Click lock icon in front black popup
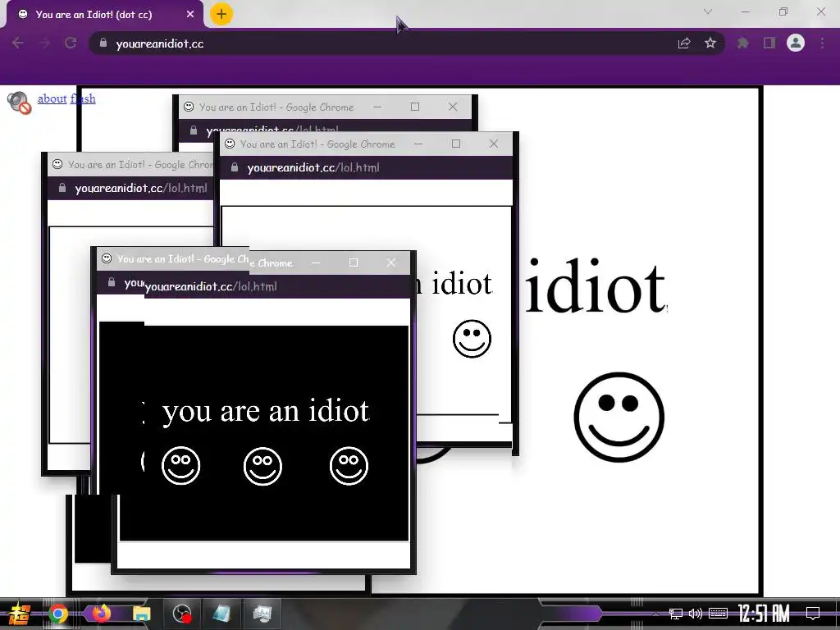Viewport: 840px width, 630px height. (112, 282)
